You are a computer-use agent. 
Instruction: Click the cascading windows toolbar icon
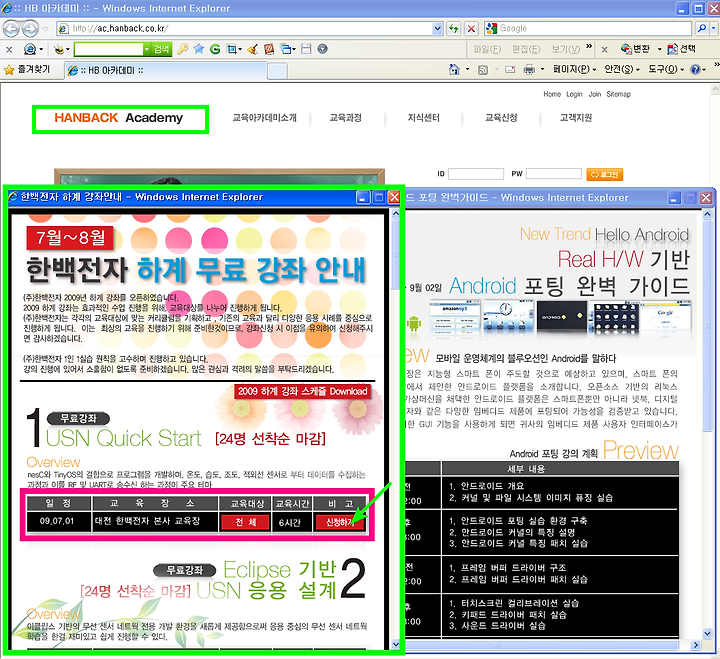(x=286, y=49)
